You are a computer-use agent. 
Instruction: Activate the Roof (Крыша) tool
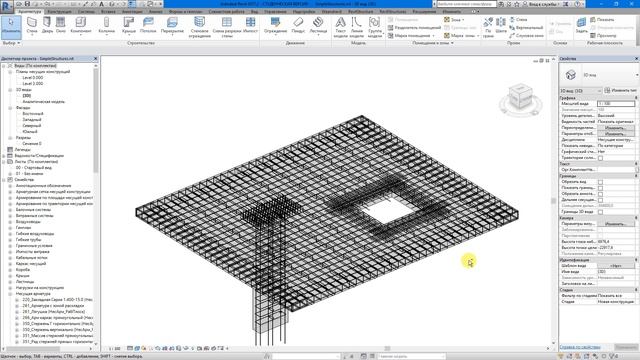pos(129,26)
